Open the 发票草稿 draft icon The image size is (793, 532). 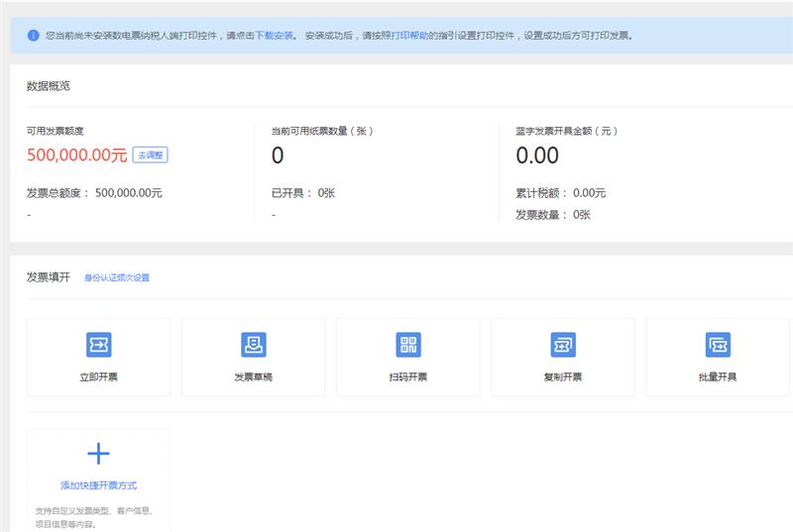(x=253, y=345)
